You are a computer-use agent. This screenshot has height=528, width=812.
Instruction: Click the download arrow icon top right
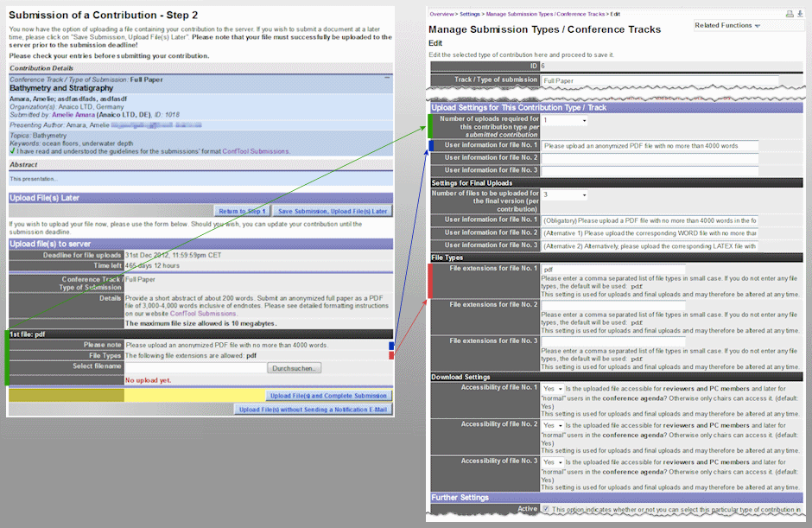click(800, 14)
